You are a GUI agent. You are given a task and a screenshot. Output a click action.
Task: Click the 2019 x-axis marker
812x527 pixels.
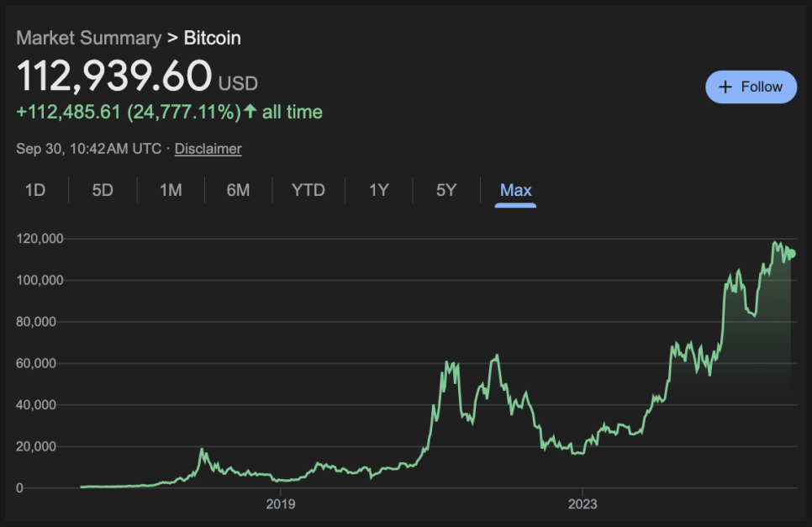point(281,503)
